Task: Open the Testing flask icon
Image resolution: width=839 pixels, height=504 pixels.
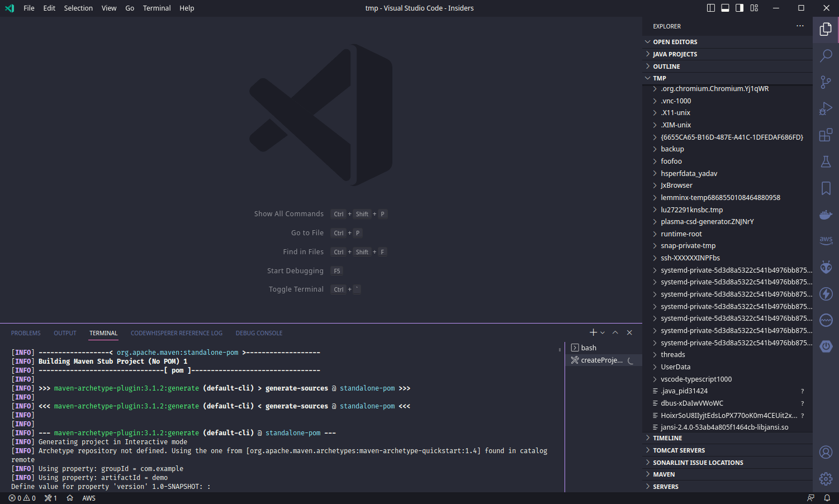Action: (826, 161)
